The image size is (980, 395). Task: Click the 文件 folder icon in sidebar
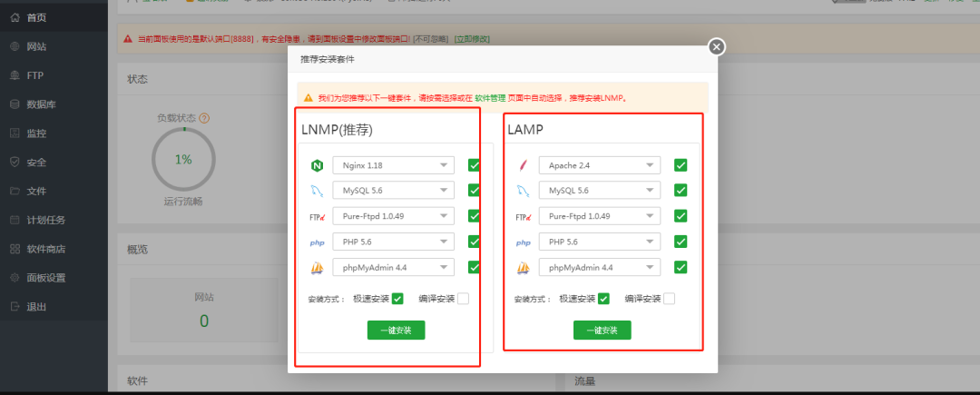click(15, 191)
